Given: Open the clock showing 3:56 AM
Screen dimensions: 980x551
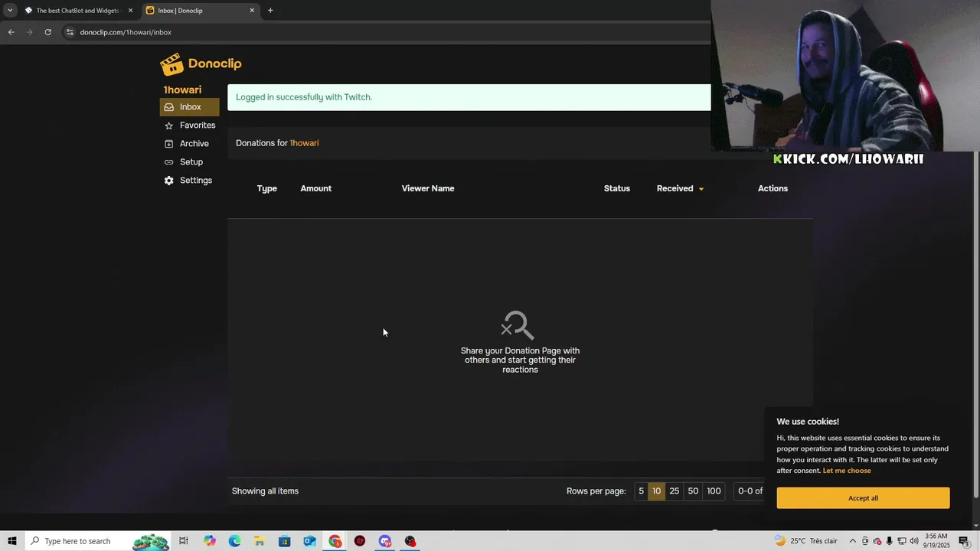Looking at the screenshot, I should click(x=937, y=541).
